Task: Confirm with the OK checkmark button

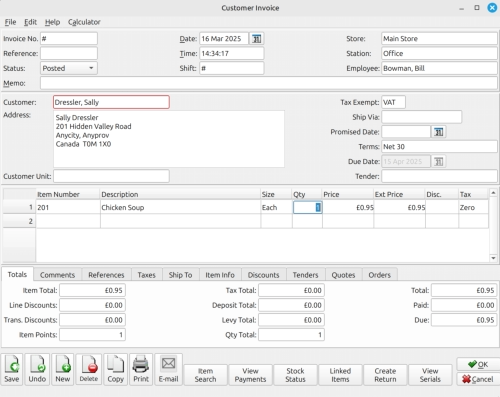Action: click(x=478, y=364)
